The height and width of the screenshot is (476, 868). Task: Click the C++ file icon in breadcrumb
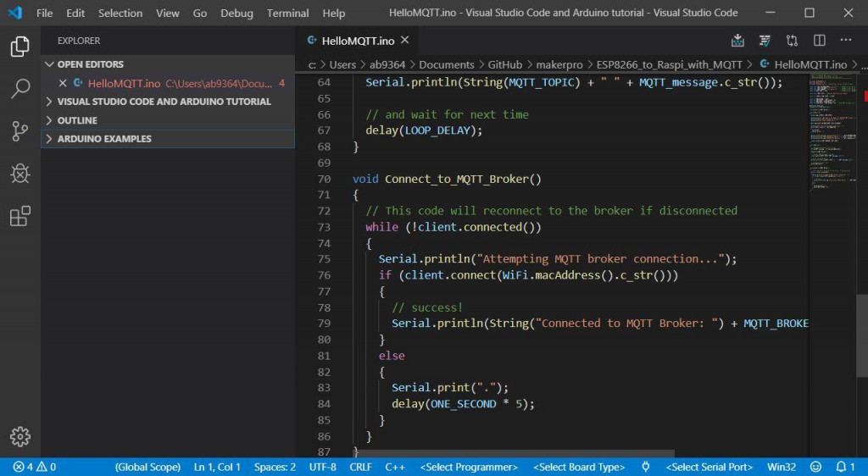coord(765,64)
